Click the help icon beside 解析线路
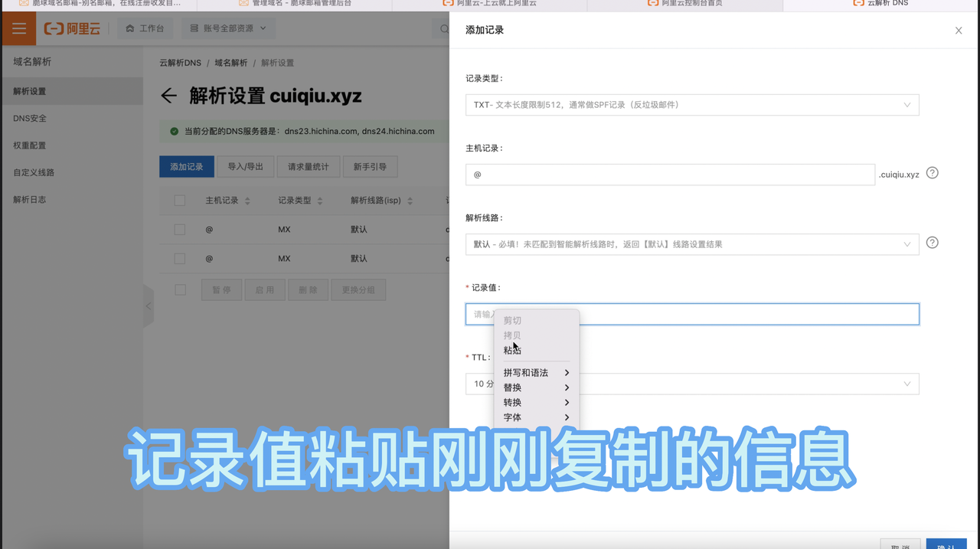Screen dimensions: 980x549 pyautogui.click(x=933, y=243)
